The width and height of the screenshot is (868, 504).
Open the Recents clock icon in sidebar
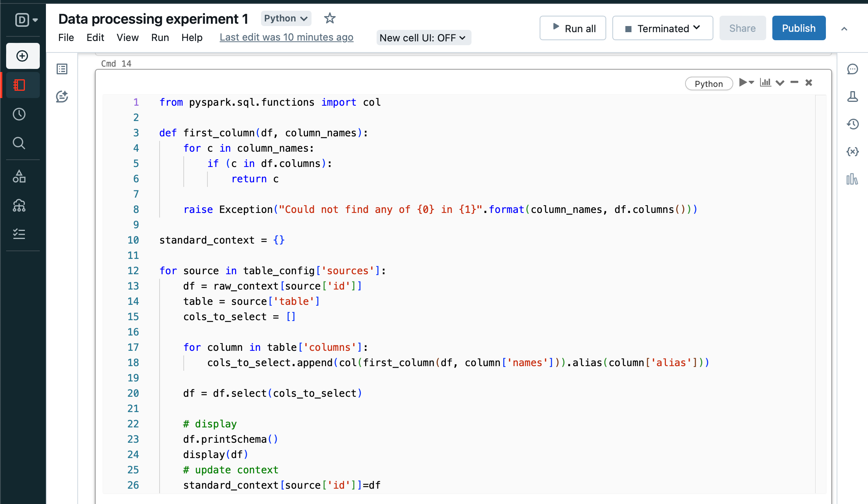point(19,114)
